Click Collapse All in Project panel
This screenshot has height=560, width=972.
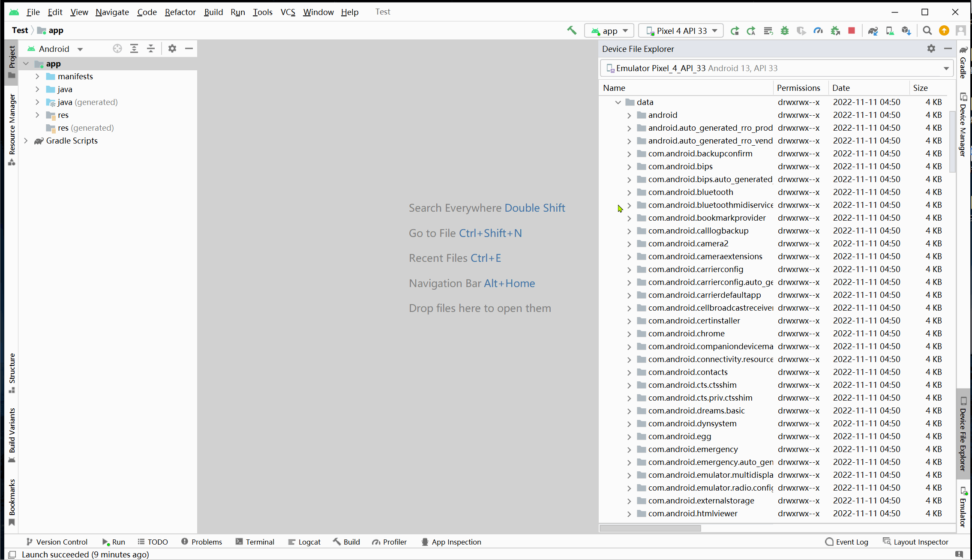pos(151,49)
